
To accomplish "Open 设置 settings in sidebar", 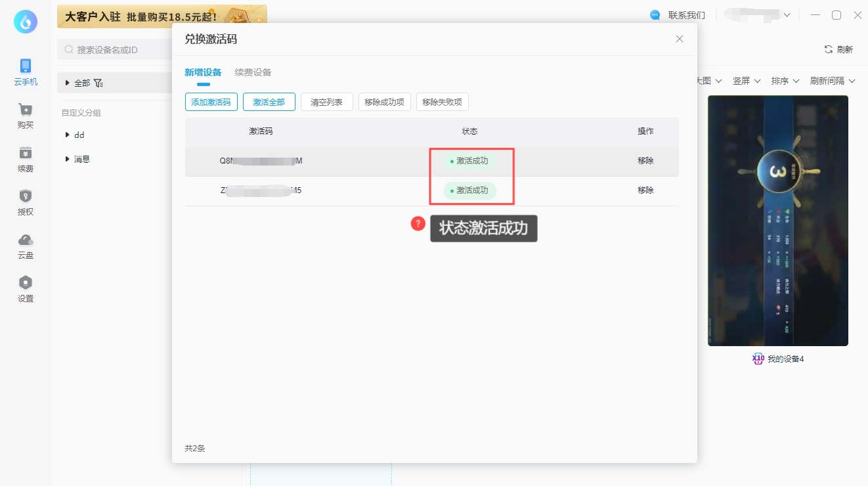I will tap(26, 284).
